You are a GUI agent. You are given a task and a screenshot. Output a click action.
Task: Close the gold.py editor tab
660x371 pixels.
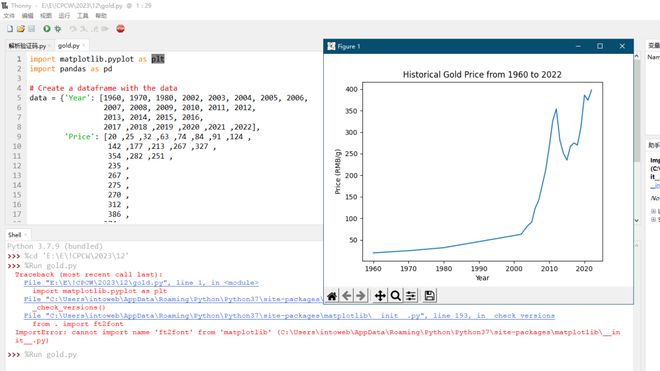pos(84,45)
